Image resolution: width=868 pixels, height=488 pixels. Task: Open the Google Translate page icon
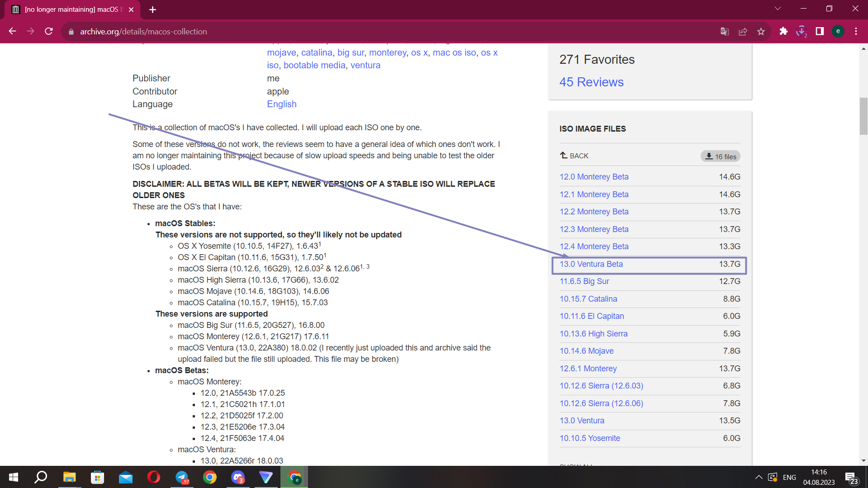(x=725, y=31)
